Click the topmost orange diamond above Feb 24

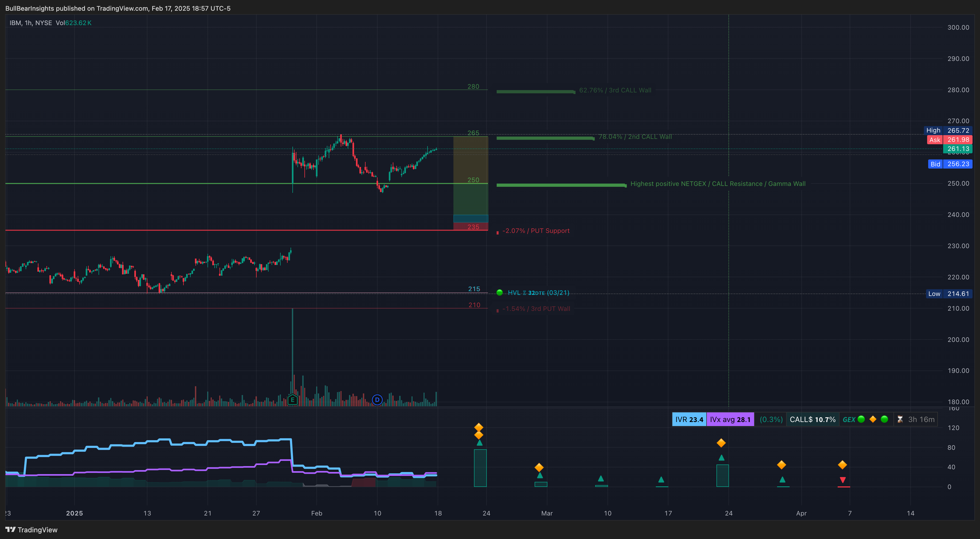click(x=479, y=427)
